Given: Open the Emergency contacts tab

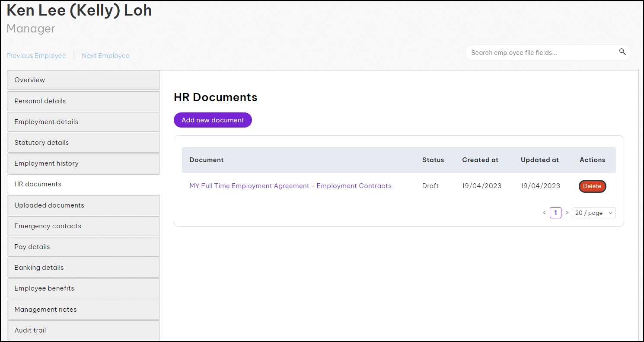Looking at the screenshot, I should (x=83, y=226).
